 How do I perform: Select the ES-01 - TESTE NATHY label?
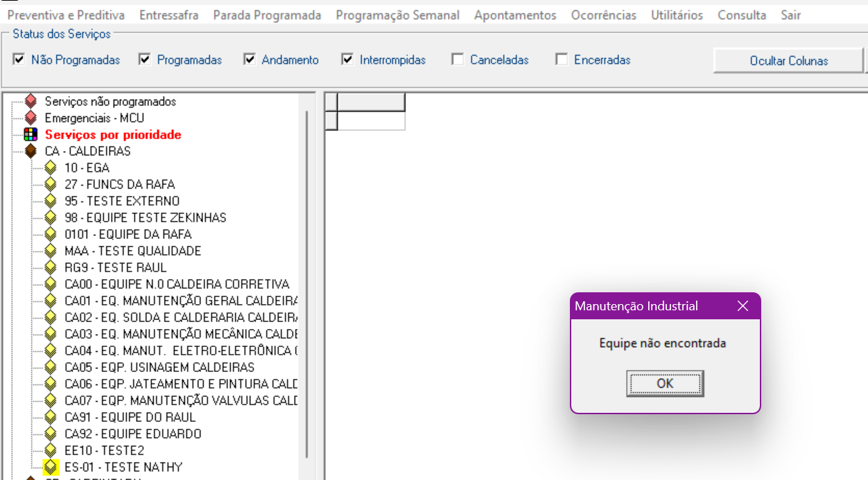pos(123,467)
